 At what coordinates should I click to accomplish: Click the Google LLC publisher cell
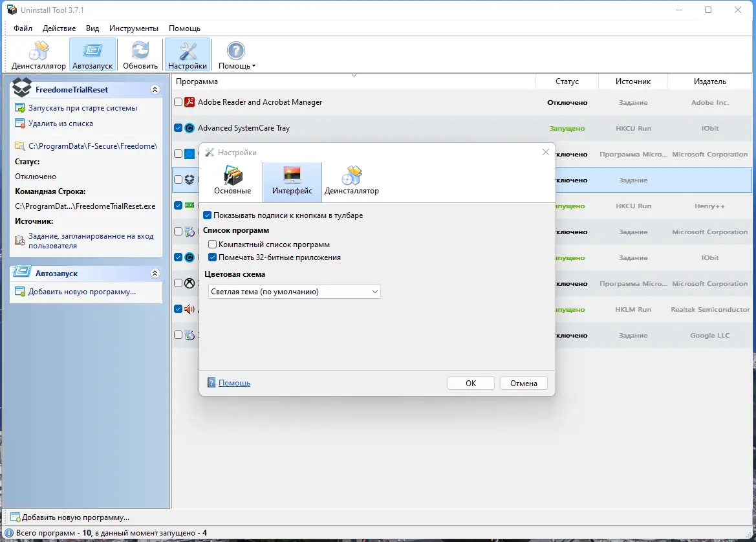(709, 336)
